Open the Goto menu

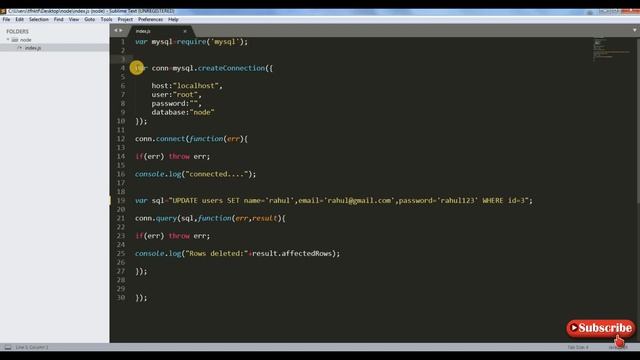[x=90, y=20]
